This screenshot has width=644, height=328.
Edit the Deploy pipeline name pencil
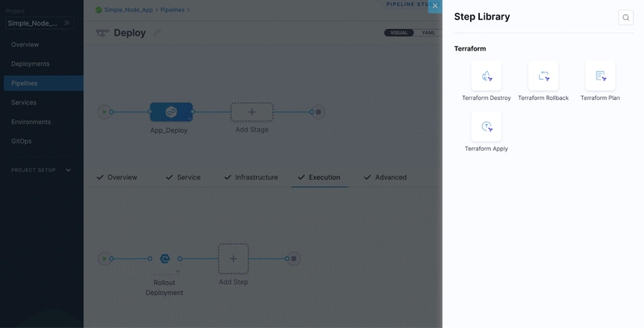coord(157,33)
